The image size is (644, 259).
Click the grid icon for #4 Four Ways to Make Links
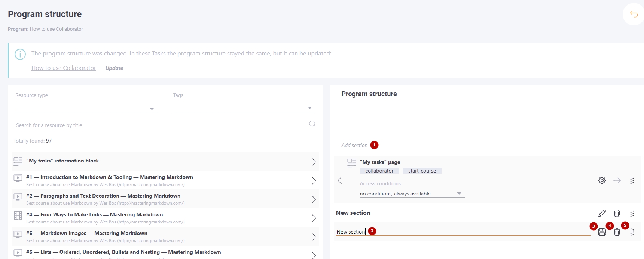(x=18, y=216)
